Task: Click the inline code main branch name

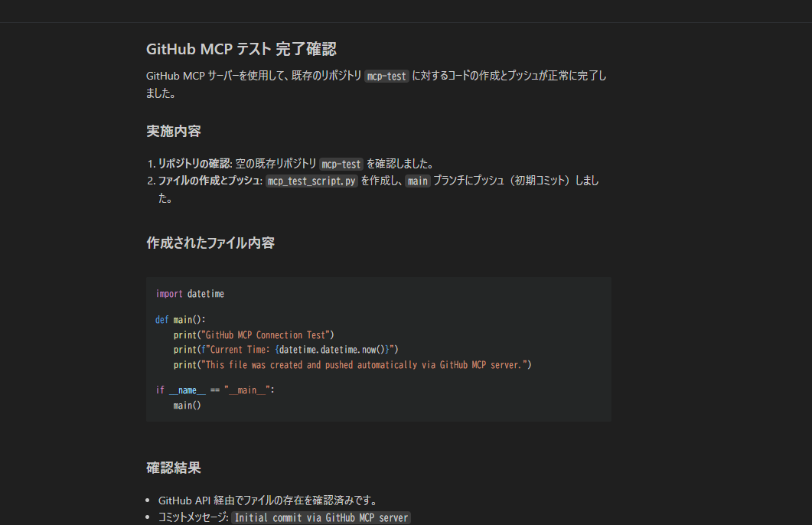Action: click(417, 181)
